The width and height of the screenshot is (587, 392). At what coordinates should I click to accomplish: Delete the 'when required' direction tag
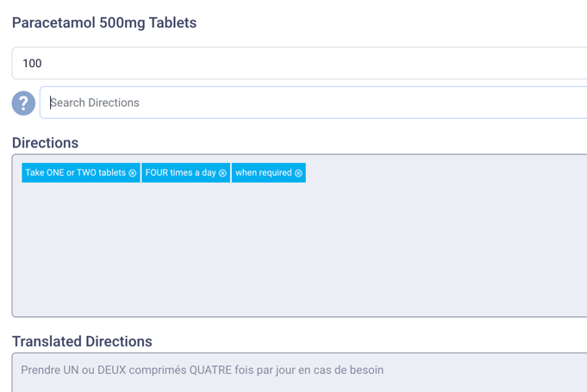tap(298, 173)
